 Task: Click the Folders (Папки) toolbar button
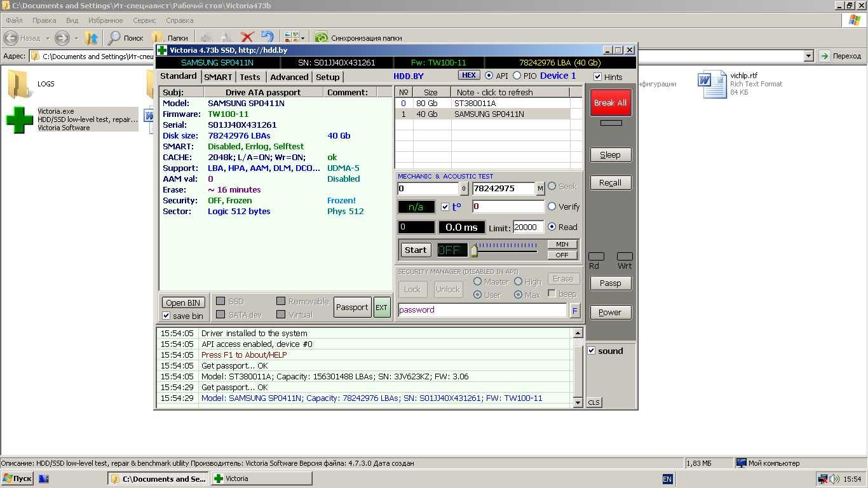click(x=170, y=38)
